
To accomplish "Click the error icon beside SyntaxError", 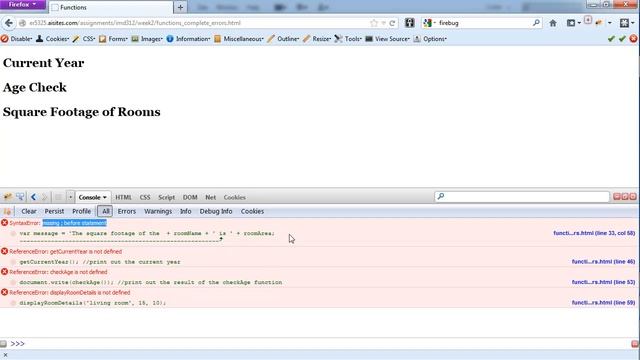I will pos(4,223).
